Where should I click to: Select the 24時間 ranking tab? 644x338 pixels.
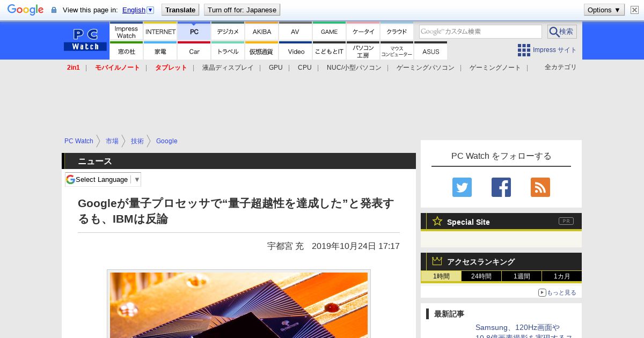(x=481, y=276)
